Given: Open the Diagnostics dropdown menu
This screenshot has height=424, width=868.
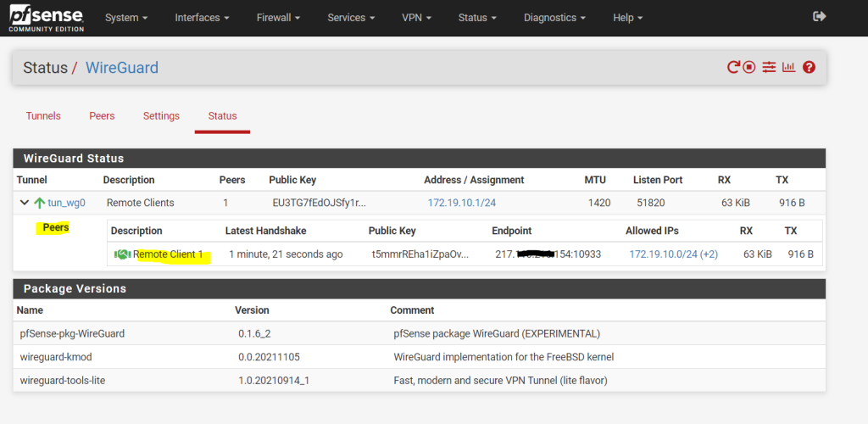Looking at the screenshot, I should [x=554, y=18].
